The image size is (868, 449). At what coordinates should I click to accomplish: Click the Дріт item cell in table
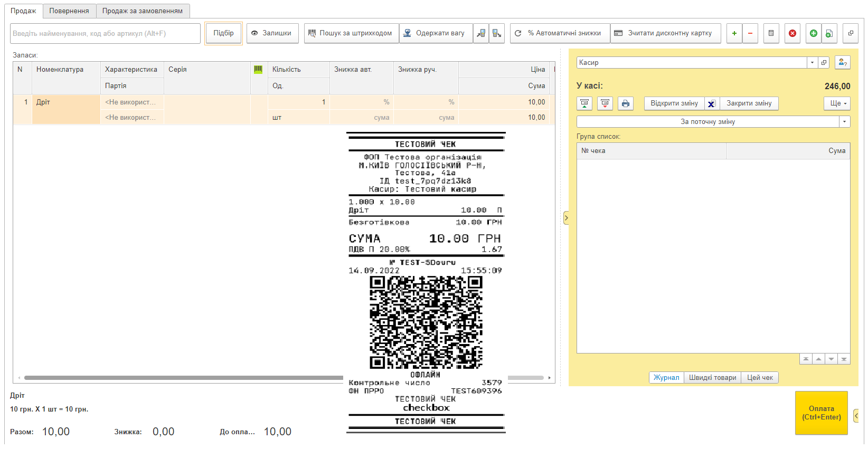coord(66,109)
